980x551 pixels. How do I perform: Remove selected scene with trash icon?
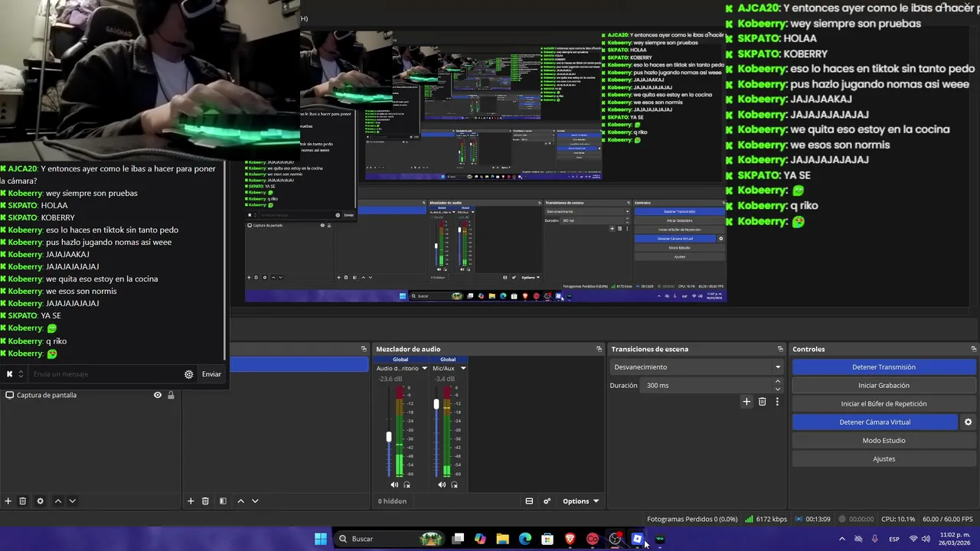coord(23,501)
